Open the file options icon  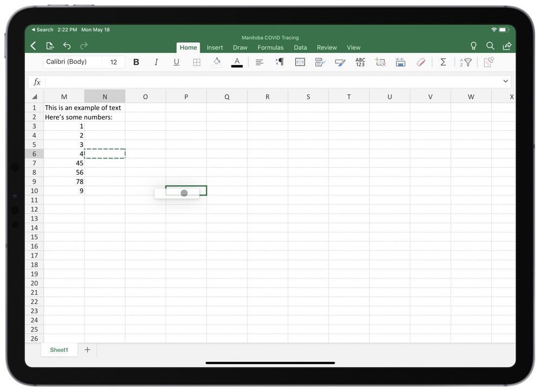pyautogui.click(x=50, y=45)
